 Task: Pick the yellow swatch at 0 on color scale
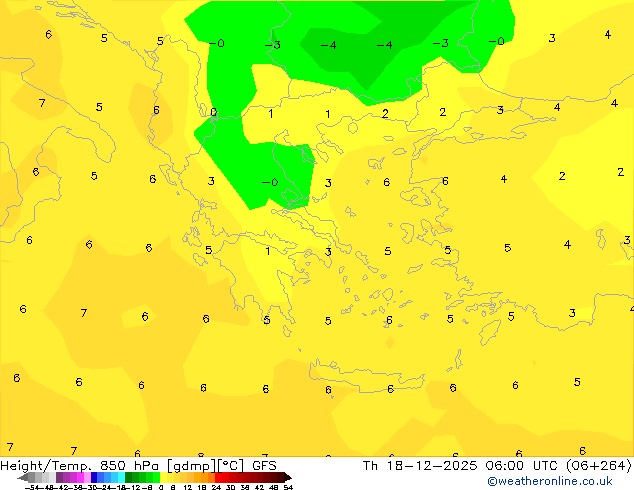(x=164, y=477)
